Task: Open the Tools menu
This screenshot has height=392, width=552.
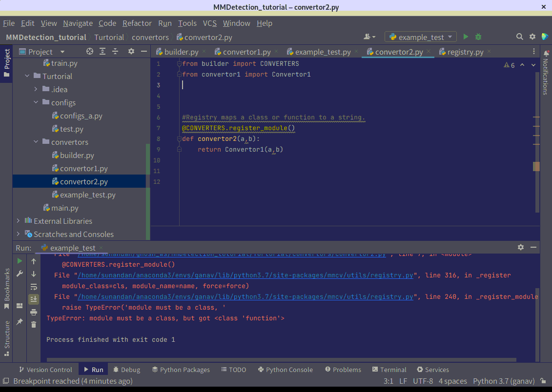Action: tap(187, 23)
